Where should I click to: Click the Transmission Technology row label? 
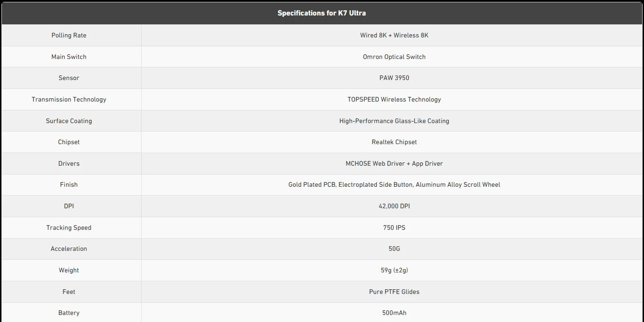pos(69,99)
